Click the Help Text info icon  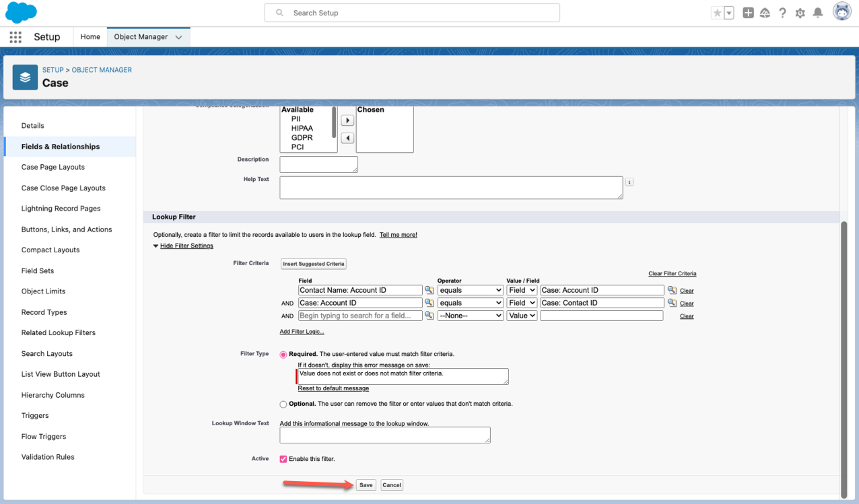click(x=629, y=182)
